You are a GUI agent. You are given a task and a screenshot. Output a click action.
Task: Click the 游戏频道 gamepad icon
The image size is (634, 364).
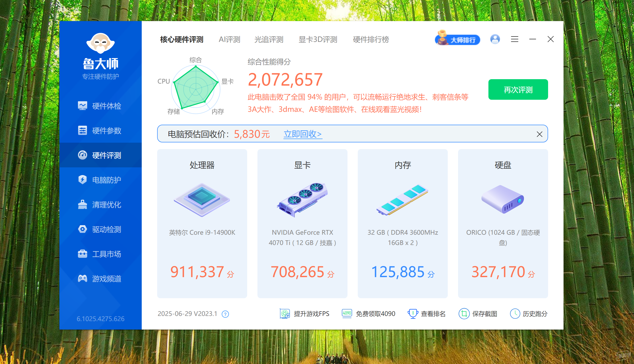tap(83, 278)
